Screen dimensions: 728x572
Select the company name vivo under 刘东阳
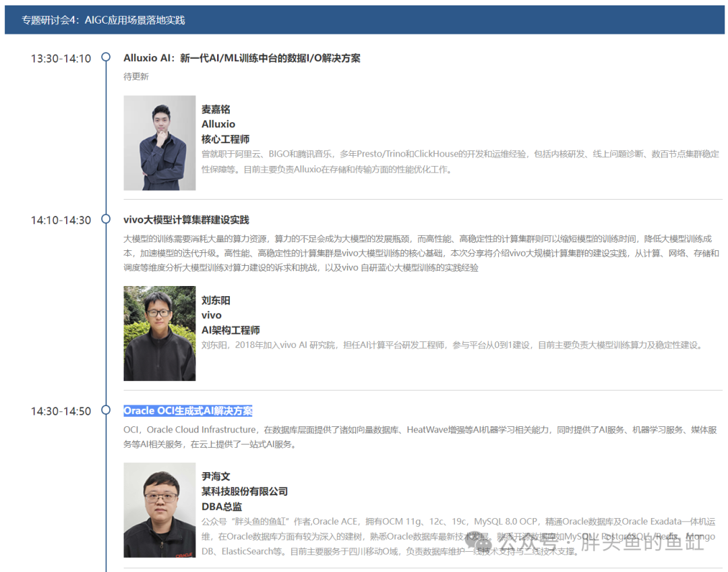point(211,315)
